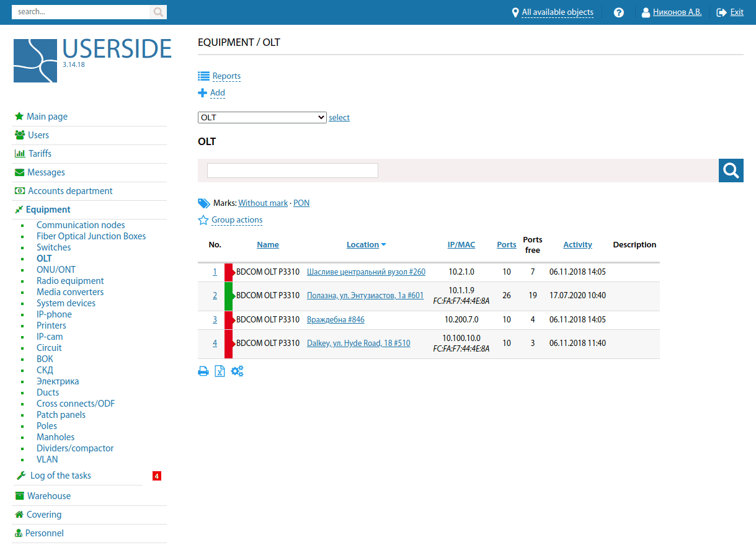Screen dimensions: 756x545
Task: Open Warehouse in the sidebar menu
Action: pyautogui.click(x=48, y=496)
